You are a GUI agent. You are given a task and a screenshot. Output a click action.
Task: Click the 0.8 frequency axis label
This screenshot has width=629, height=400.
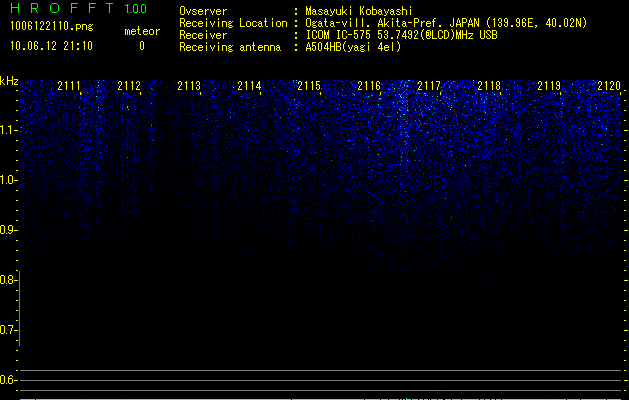[8, 280]
